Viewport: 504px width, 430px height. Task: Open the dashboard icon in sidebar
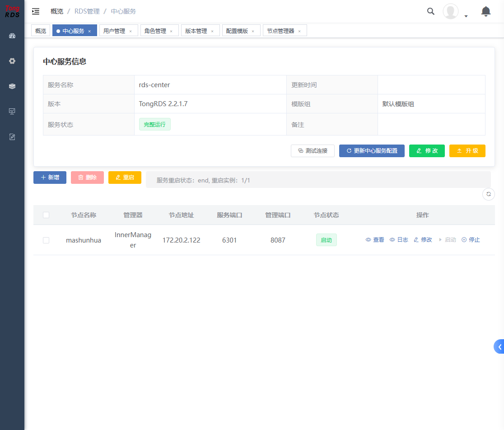(12, 36)
